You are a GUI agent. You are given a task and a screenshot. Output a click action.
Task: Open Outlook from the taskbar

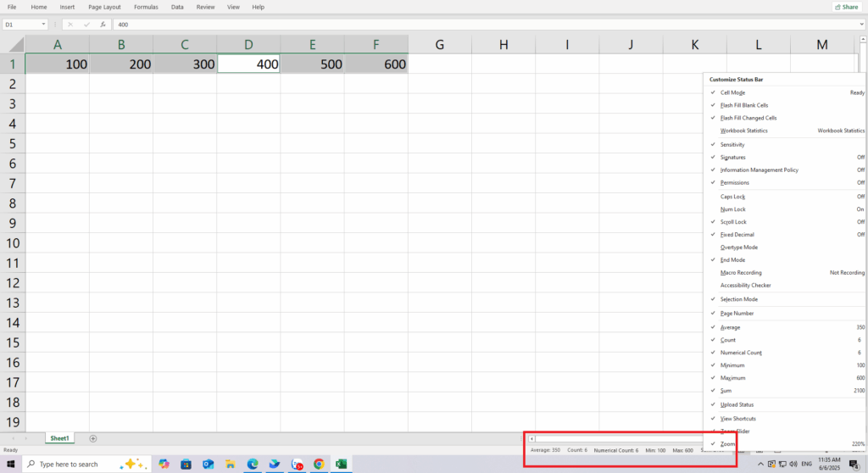[x=209, y=465]
